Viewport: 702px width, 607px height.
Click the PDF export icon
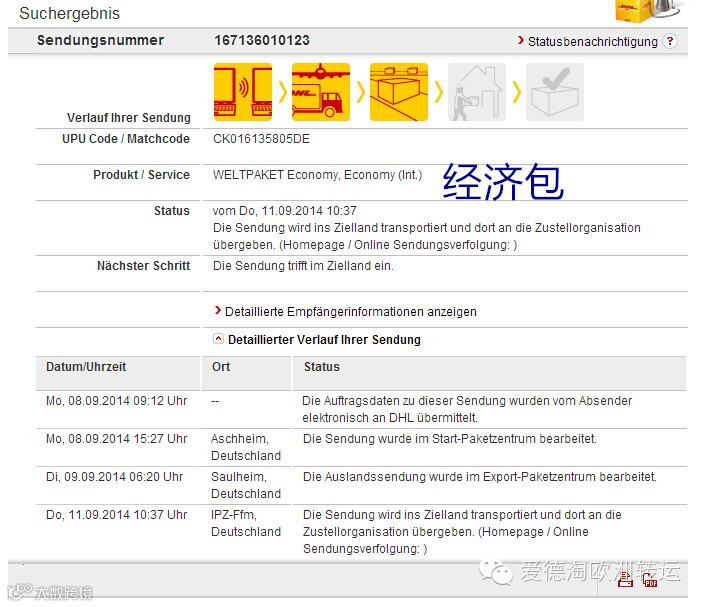point(650,579)
